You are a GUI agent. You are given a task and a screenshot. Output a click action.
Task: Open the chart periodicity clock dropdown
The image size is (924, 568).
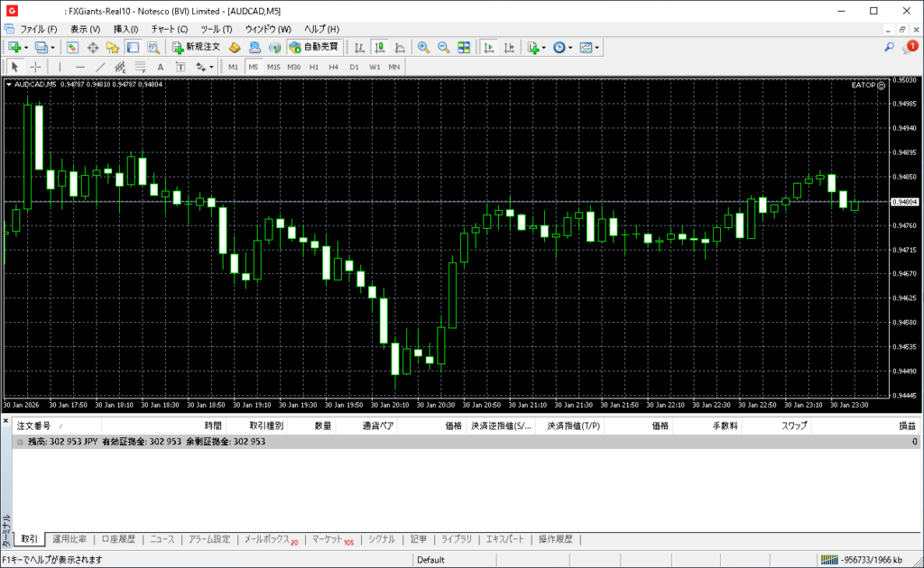[x=569, y=47]
